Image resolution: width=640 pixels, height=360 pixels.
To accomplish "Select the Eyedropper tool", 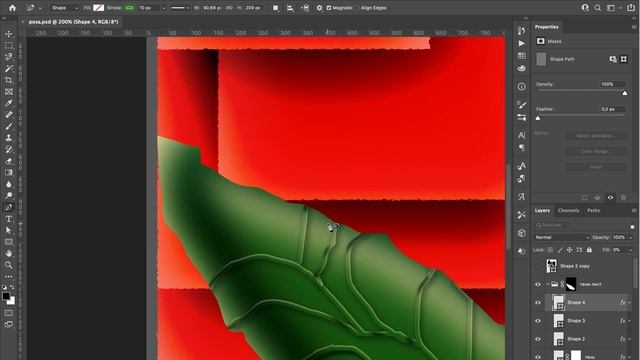I will (9, 103).
